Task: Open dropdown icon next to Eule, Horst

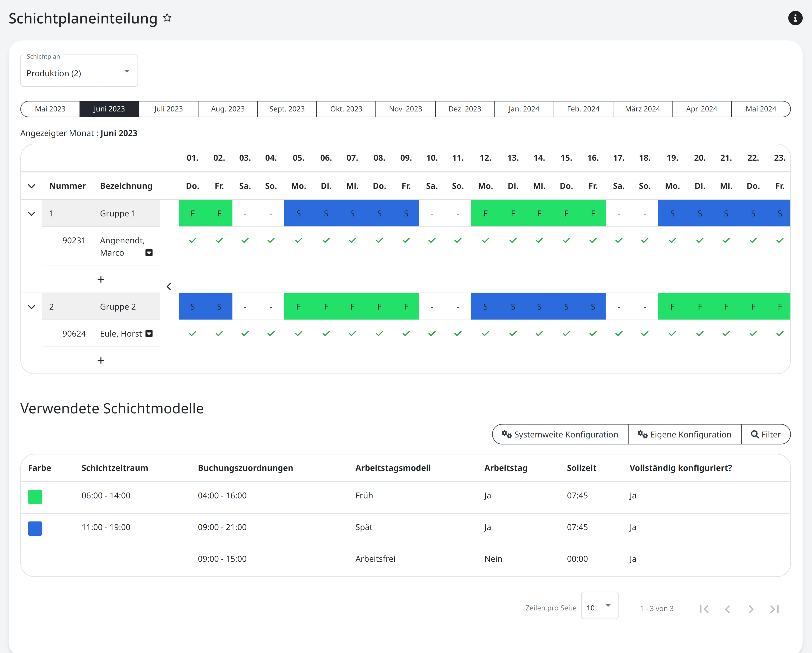Action: [x=149, y=334]
